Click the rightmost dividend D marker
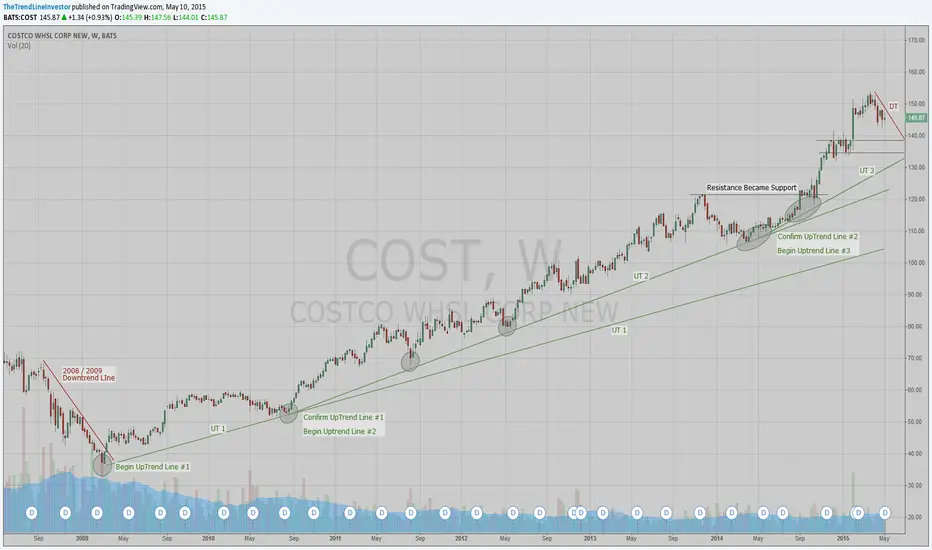 (884, 513)
